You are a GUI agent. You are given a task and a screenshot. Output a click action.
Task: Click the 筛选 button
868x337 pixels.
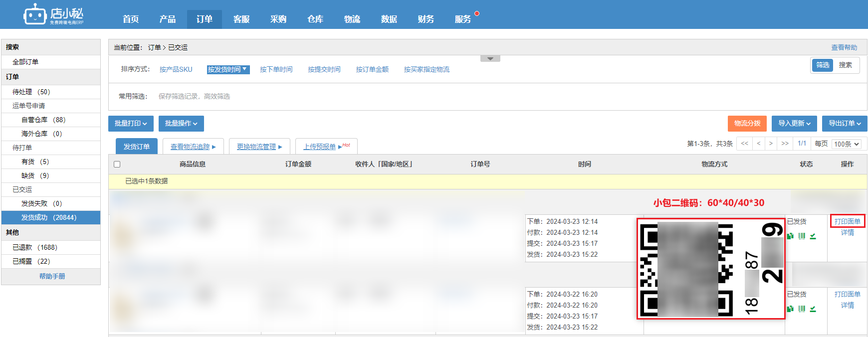(x=823, y=65)
